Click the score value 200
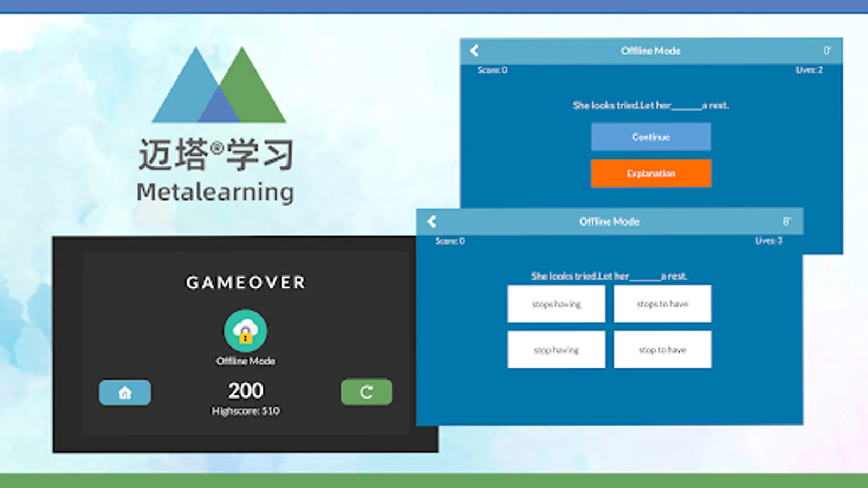The height and width of the screenshot is (488, 868). (246, 390)
